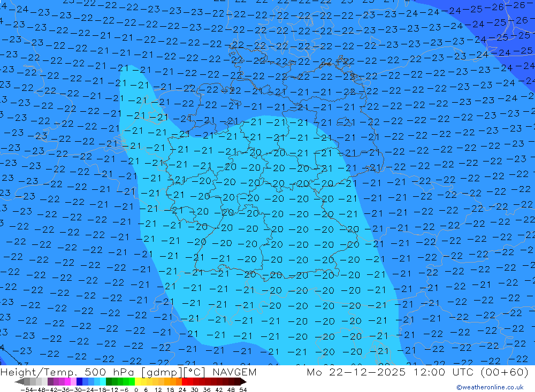The image size is (535, 392).
Task: Click the Mo 22-12-2025 12:00 UTC date label
Action: [x=418, y=372]
